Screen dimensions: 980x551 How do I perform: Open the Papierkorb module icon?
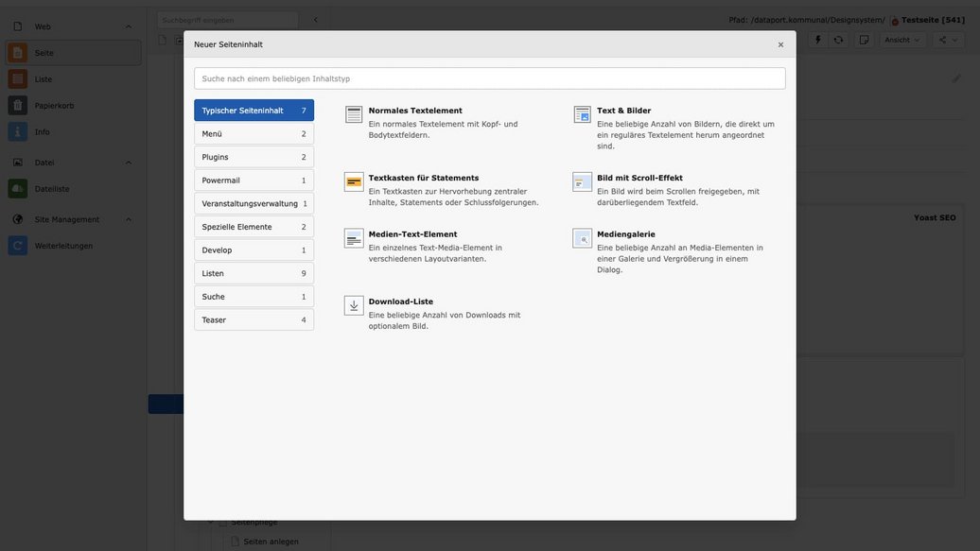[x=18, y=106]
